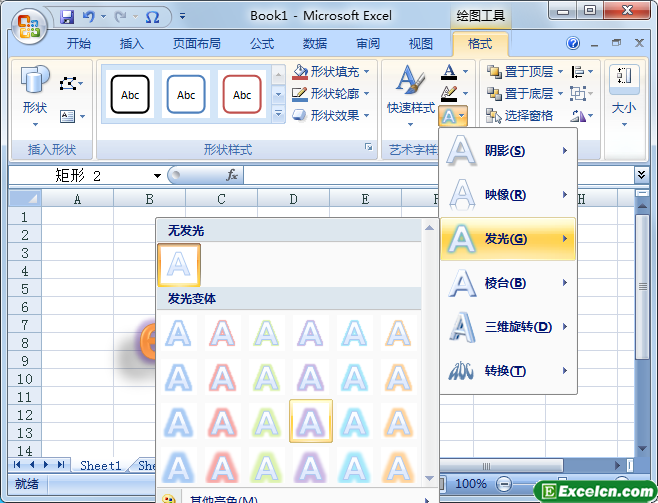
Task: Open 置于底层 send to back
Action: click(525, 94)
